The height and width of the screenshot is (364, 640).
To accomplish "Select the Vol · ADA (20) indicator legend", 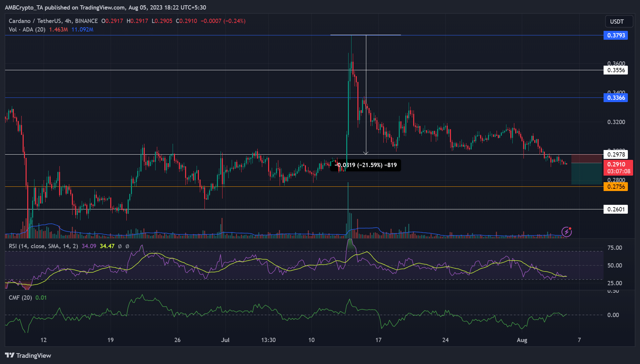I will pyautogui.click(x=27, y=30).
